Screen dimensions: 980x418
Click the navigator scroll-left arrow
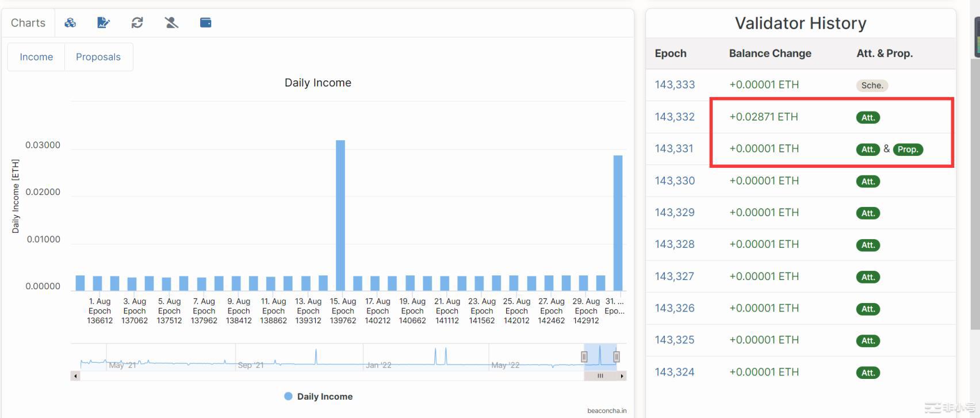pos(75,376)
